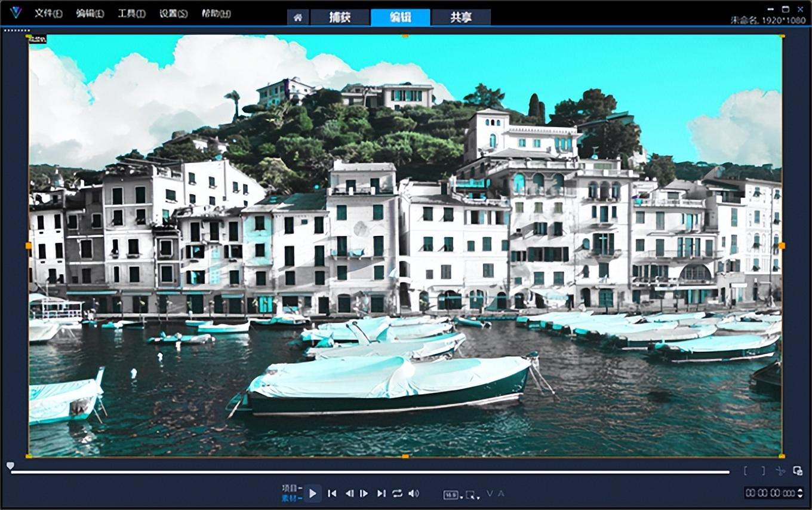812x510 pixels.
Task: Adjust the timecode stepper arrows
Action: [801, 493]
